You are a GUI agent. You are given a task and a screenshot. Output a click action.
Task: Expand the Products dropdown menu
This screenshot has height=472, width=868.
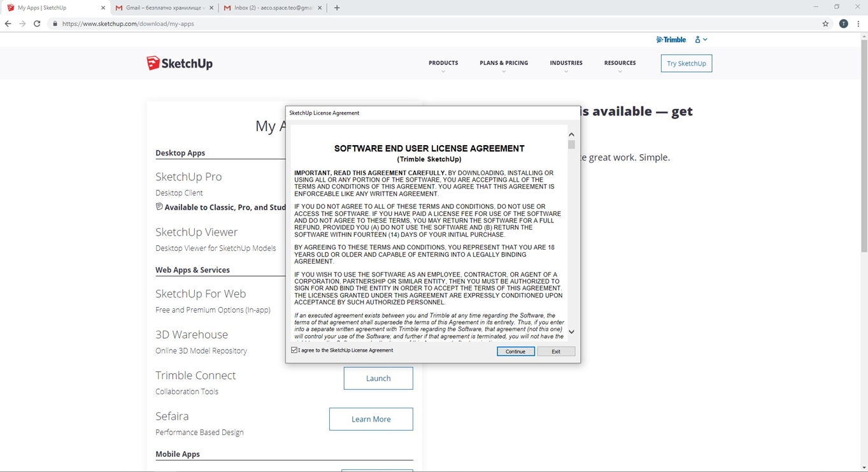tap(443, 63)
